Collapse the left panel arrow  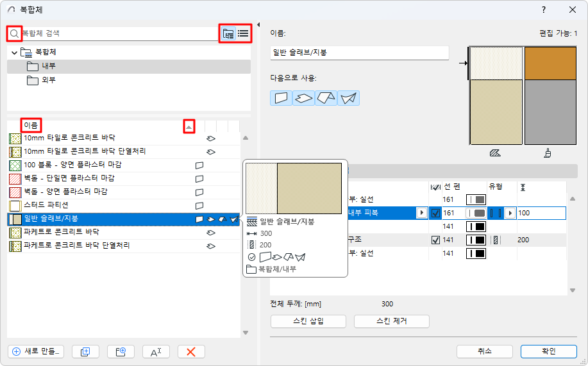(x=258, y=25)
